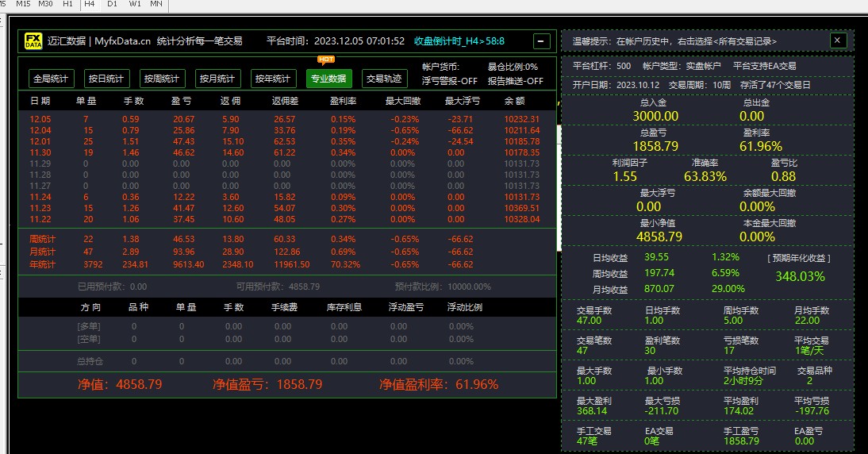
Task: Click the 最大亏损 value -211.70
Action: [x=662, y=411]
